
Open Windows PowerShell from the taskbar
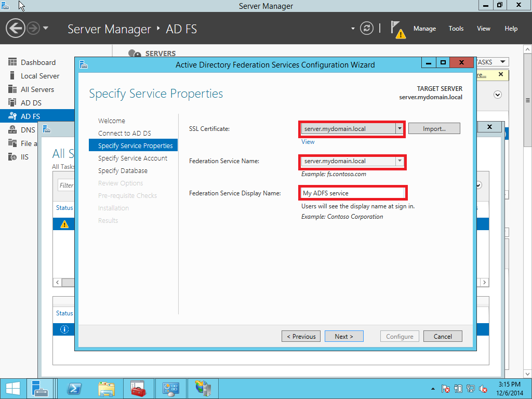tap(75, 388)
